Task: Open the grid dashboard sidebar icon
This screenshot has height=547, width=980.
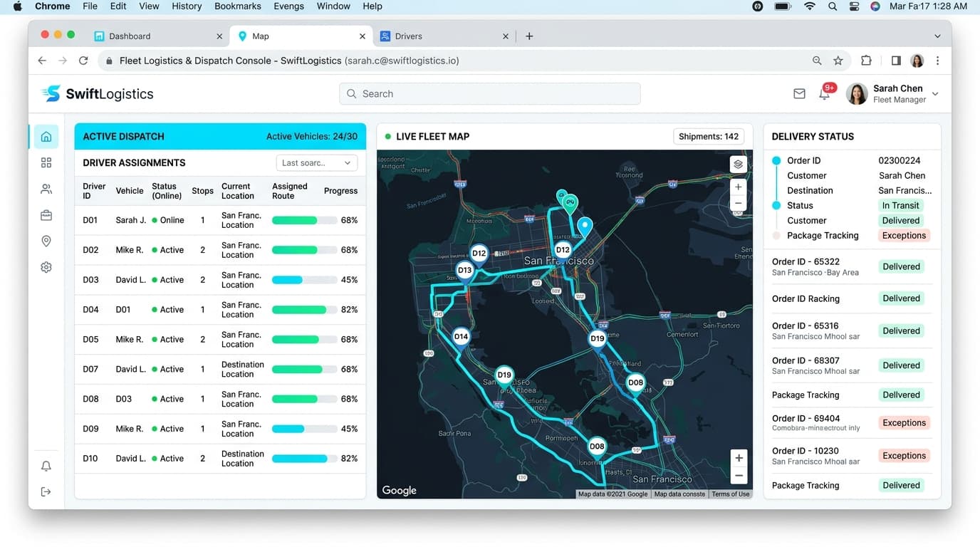Action: tap(46, 163)
